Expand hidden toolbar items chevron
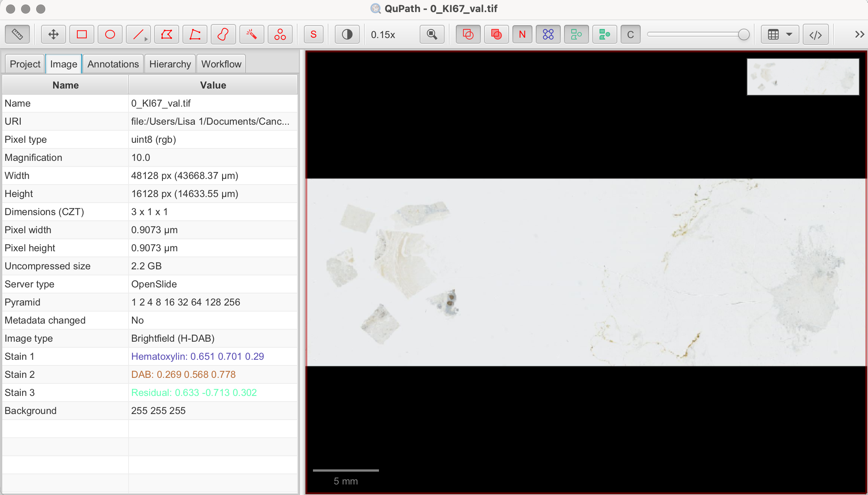Screen dimensions: 868x495 click(859, 35)
